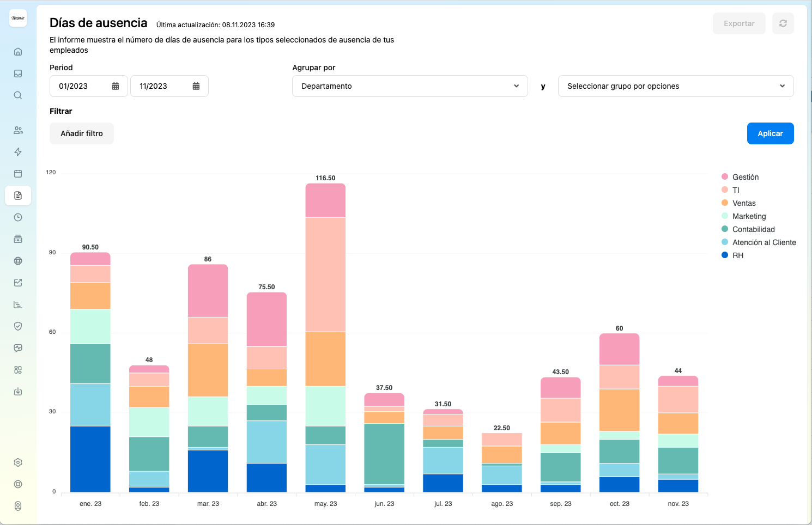
Task: Open the calendar icon in sidebar
Action: (x=18, y=174)
